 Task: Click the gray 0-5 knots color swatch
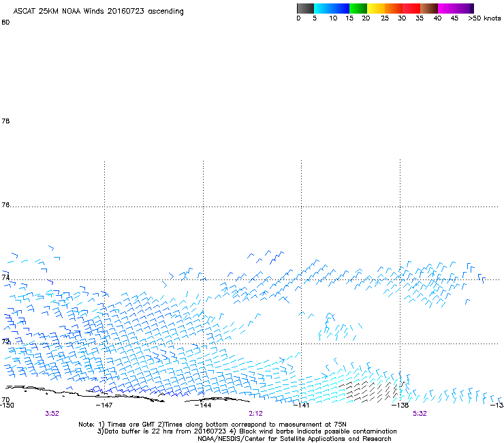pos(305,8)
